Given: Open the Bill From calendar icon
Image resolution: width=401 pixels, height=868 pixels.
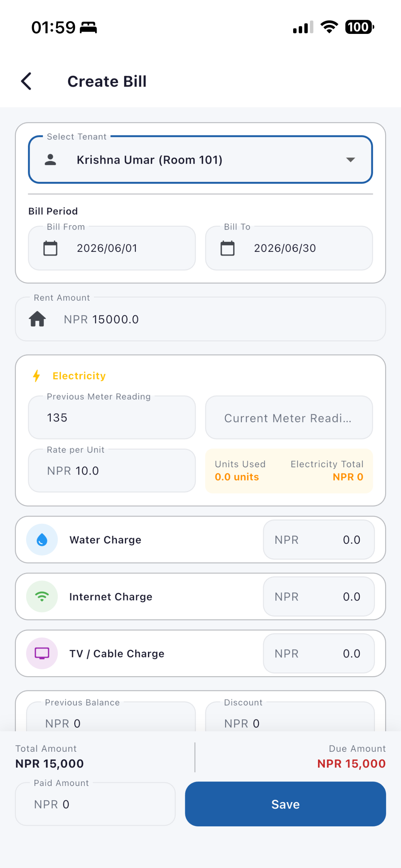Looking at the screenshot, I should (x=51, y=248).
